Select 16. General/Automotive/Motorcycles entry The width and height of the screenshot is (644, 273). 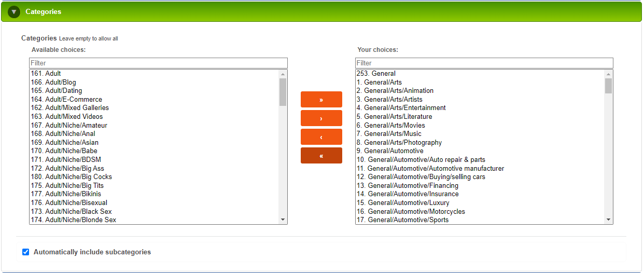coord(480,211)
